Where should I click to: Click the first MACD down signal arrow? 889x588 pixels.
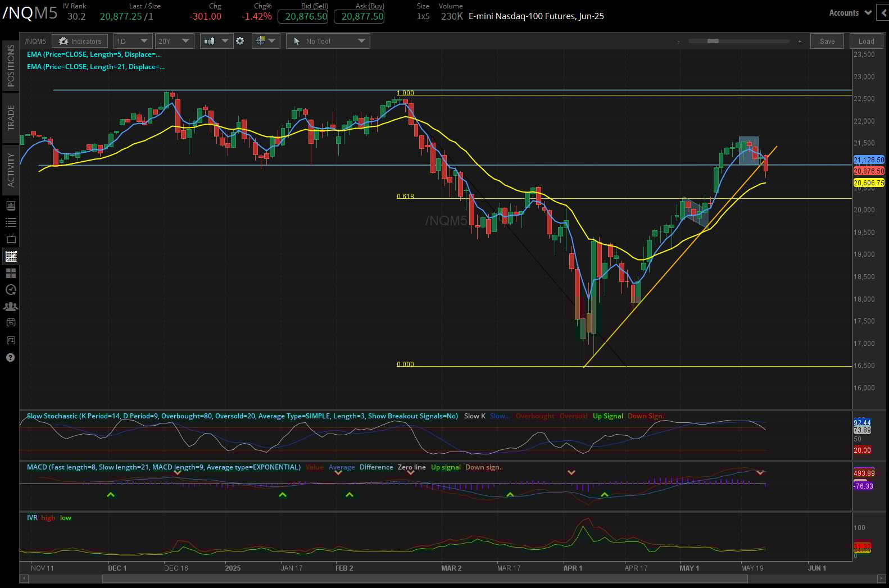(178, 473)
